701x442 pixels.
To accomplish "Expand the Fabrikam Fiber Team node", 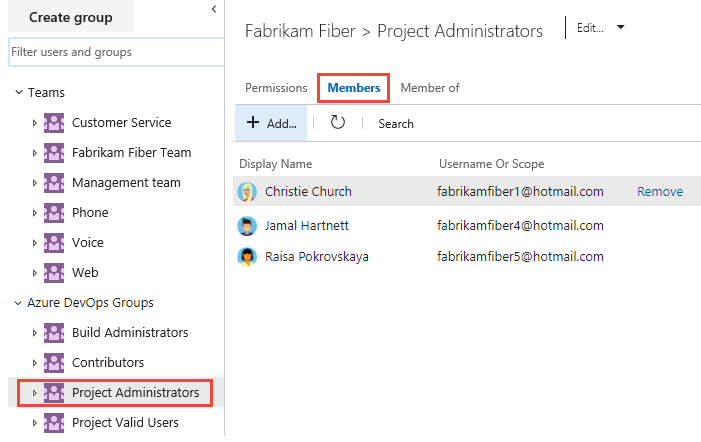I will tap(34, 153).
